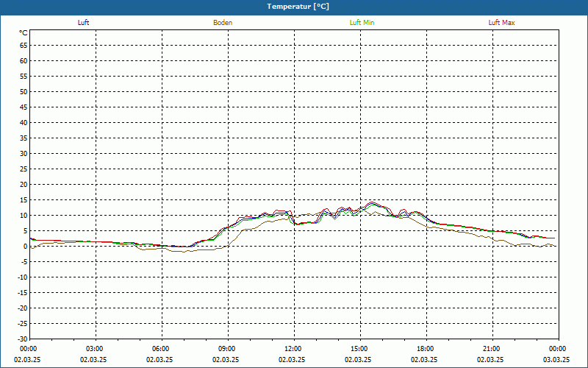This screenshot has width=588, height=368.
Task: Click the Boden legend label
Action: pyautogui.click(x=223, y=23)
